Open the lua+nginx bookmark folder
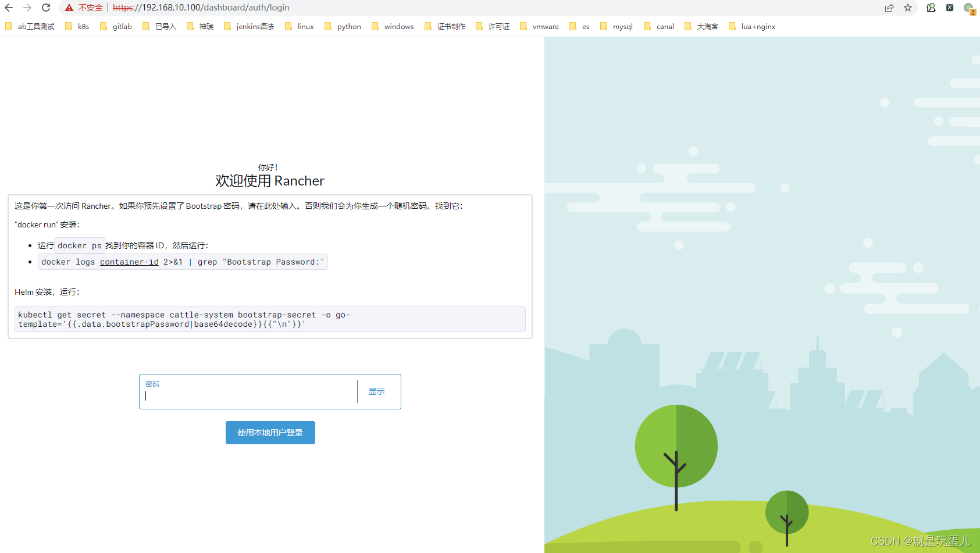This screenshot has width=980, height=553. [x=752, y=26]
